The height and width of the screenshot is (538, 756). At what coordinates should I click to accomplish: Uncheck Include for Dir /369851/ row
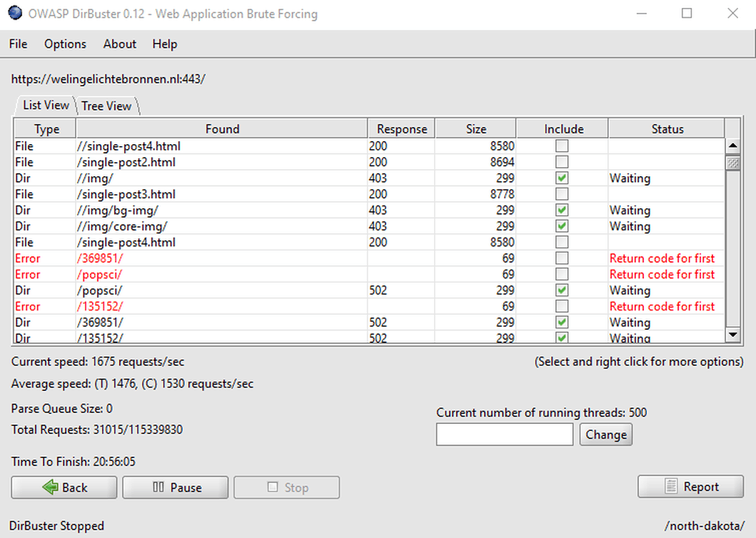click(x=562, y=322)
